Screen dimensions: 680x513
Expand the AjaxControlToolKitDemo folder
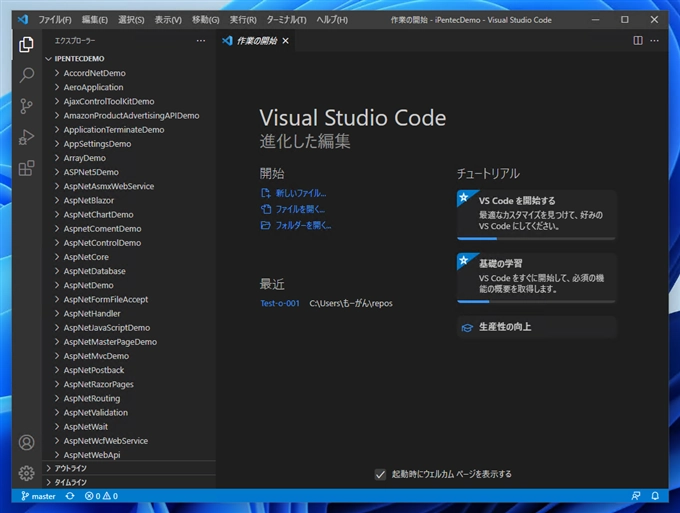click(x=130, y=101)
